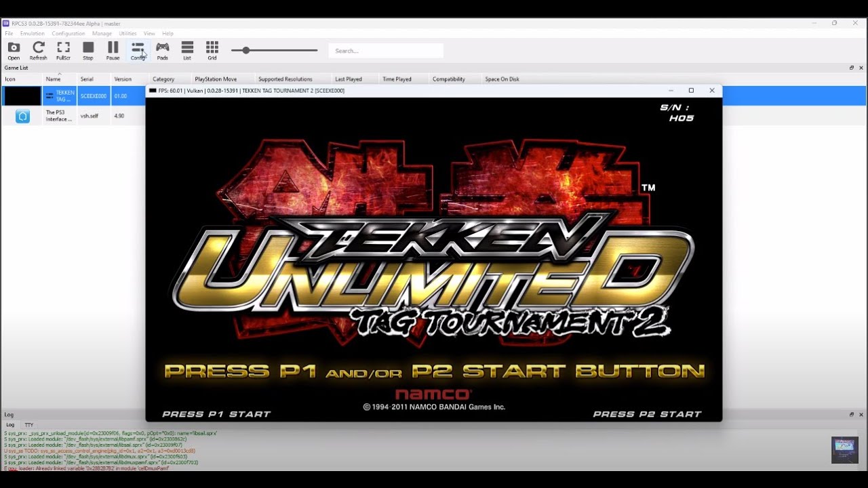Enter fullscreen with the FullScr icon

click(63, 50)
